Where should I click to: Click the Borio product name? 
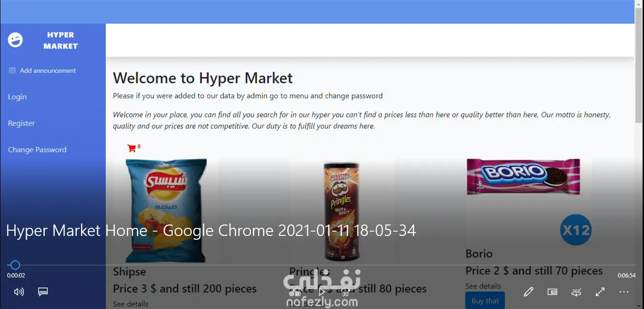click(479, 254)
